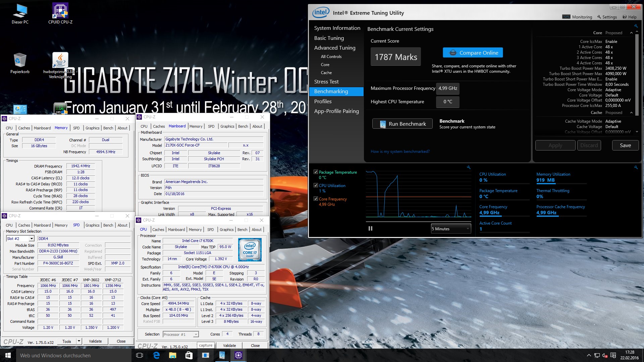644x362 pixels.
Task: Click the settings list scroll-down arrow
Action: point(637,132)
